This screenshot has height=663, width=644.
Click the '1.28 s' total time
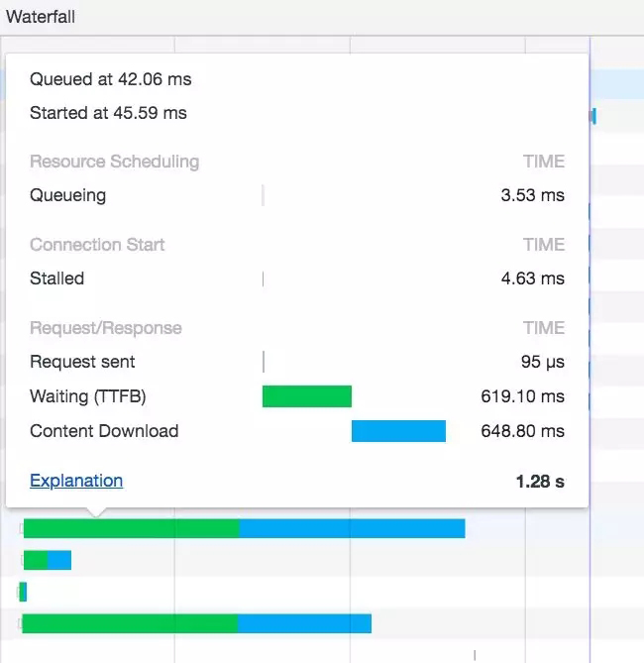(540, 482)
